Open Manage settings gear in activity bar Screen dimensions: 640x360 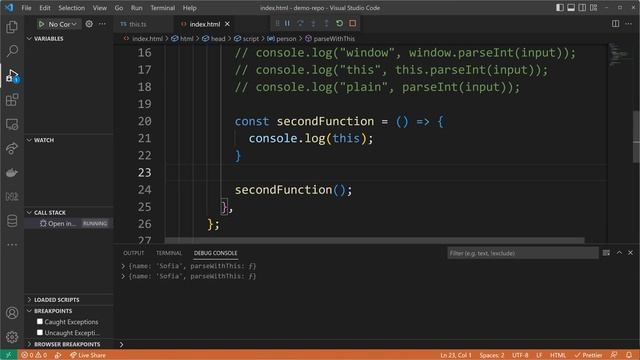[x=12, y=337]
